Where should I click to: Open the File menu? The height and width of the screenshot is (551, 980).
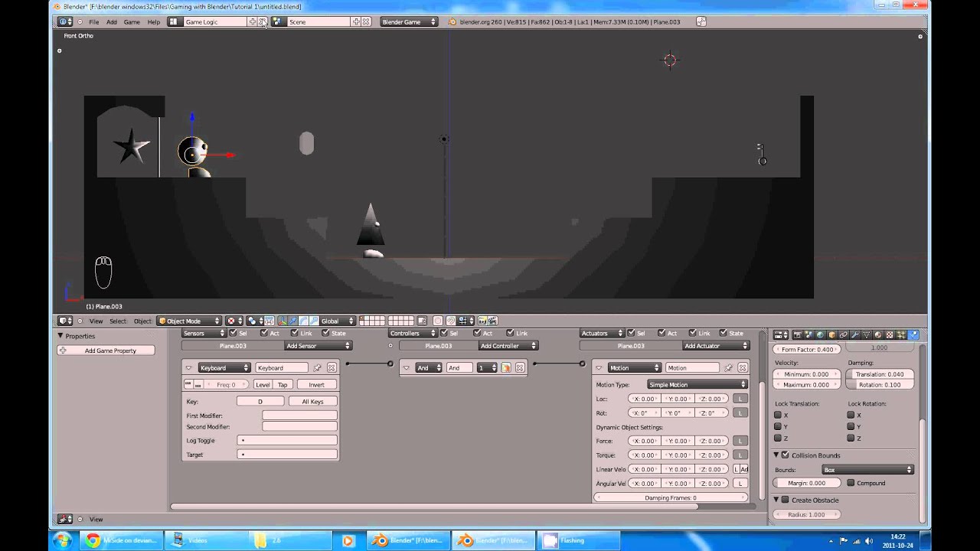click(93, 21)
